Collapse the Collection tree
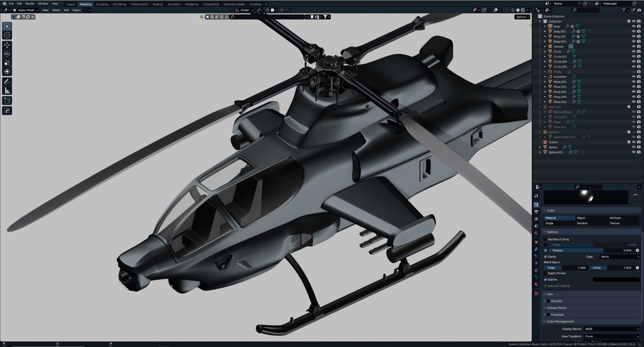Screen dimensions: 644x347 pyautogui.click(x=540, y=21)
